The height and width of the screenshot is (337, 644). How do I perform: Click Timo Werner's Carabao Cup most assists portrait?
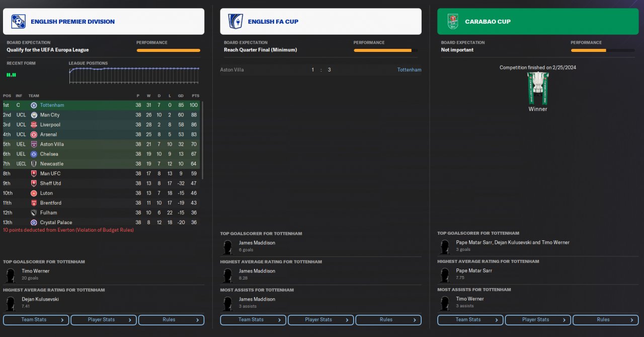[x=445, y=303]
